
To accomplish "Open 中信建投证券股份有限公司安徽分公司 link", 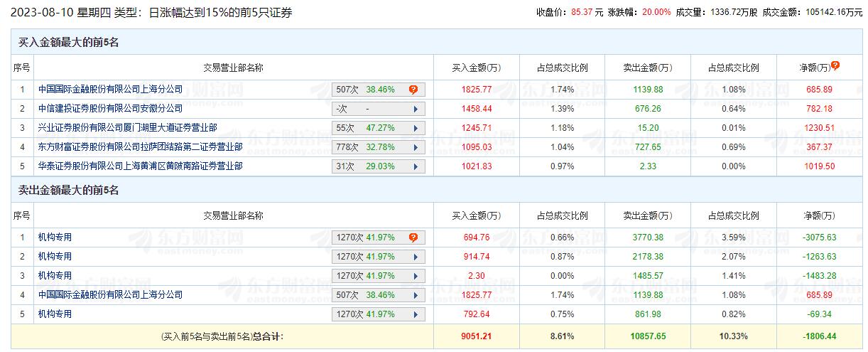I will click(x=110, y=109).
